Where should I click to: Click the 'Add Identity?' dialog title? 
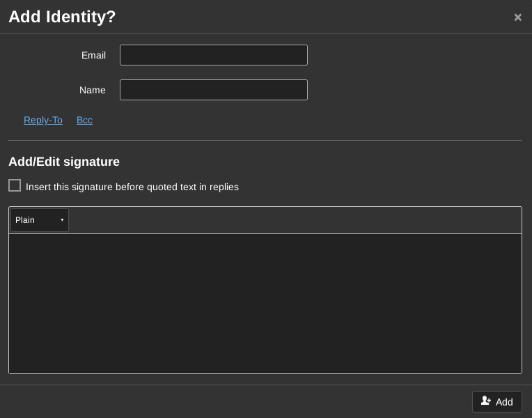click(62, 17)
